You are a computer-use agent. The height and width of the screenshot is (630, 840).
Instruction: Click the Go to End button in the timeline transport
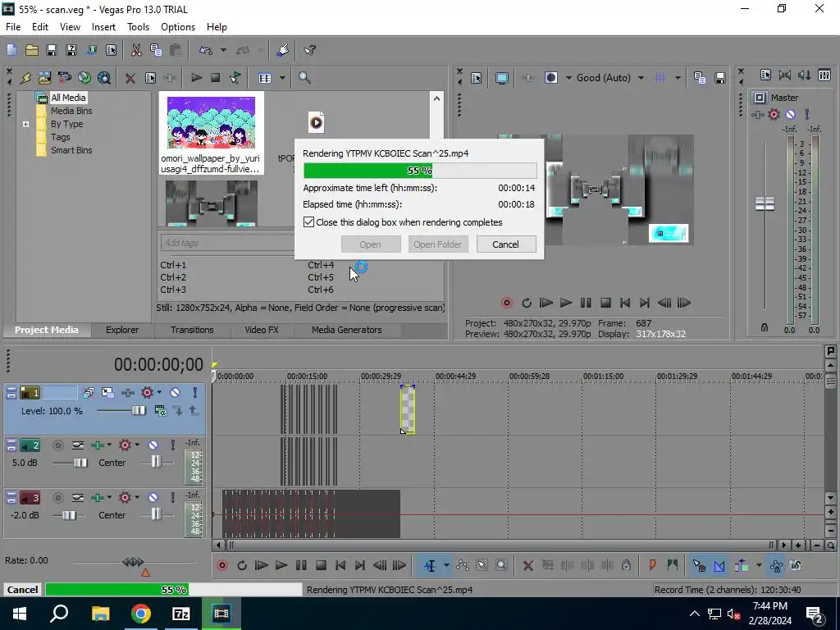(360, 565)
